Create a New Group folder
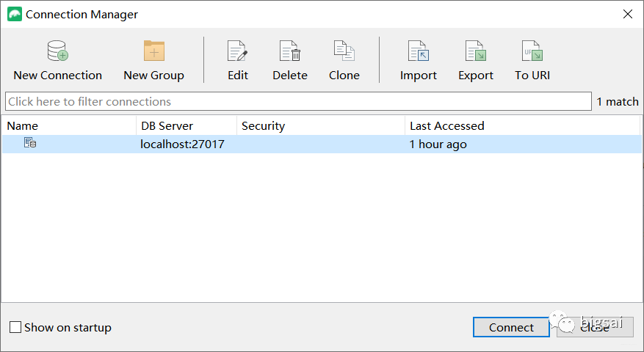644x352 pixels. click(x=154, y=51)
